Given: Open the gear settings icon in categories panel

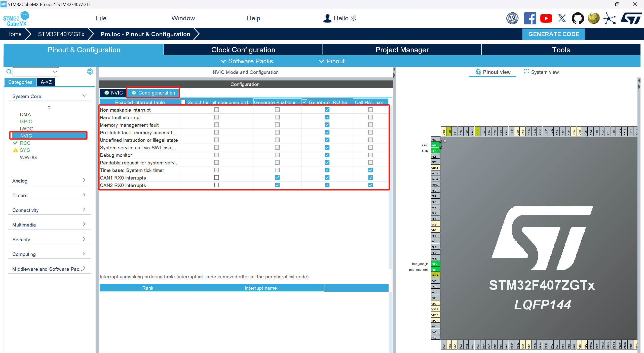Looking at the screenshot, I should pyautogui.click(x=90, y=72).
